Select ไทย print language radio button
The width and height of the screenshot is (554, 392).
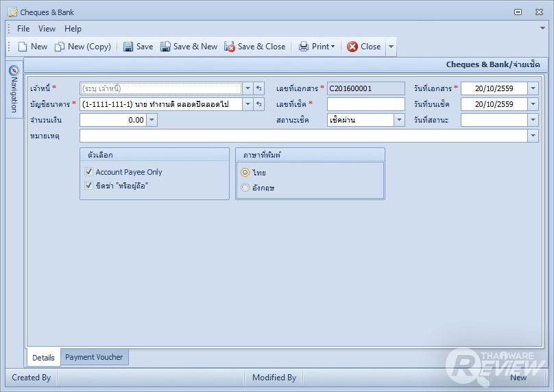[245, 172]
